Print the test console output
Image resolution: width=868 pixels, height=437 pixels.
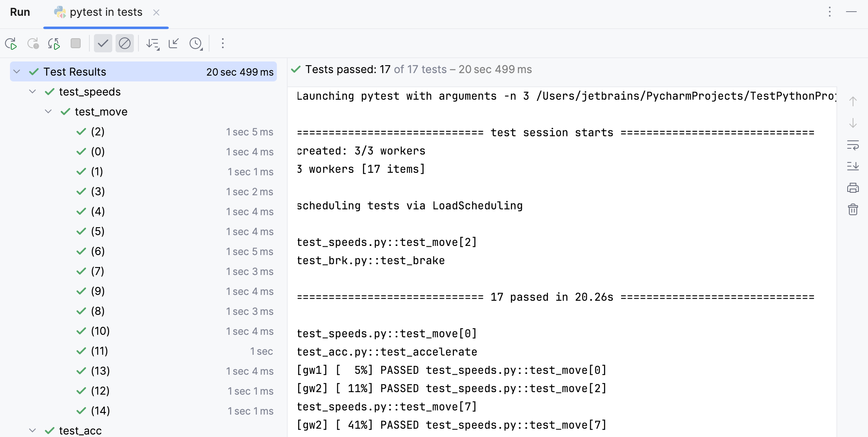point(853,188)
